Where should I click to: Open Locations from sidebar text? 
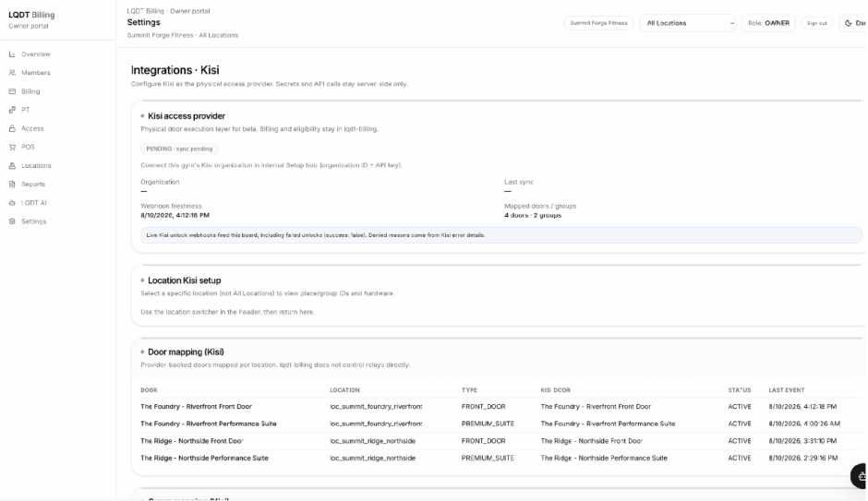coord(36,165)
